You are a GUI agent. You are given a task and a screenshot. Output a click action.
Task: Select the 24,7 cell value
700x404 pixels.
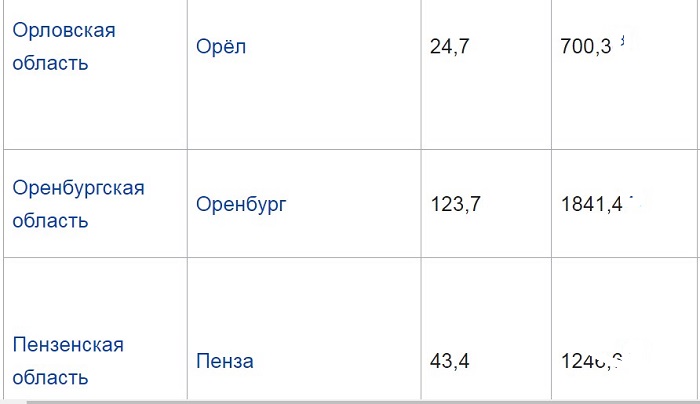click(449, 47)
